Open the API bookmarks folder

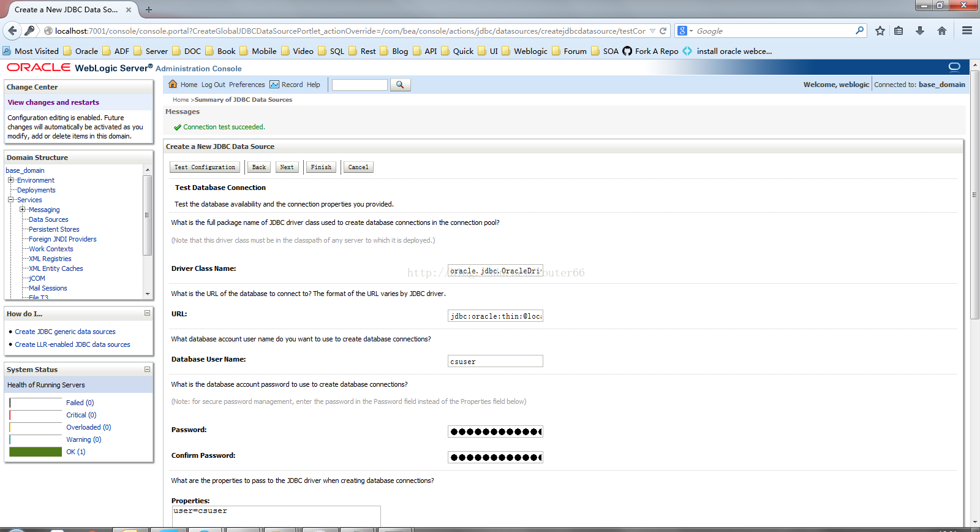tap(424, 51)
